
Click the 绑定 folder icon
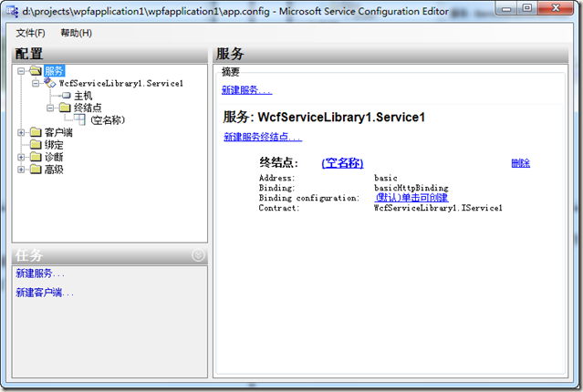click(36, 144)
